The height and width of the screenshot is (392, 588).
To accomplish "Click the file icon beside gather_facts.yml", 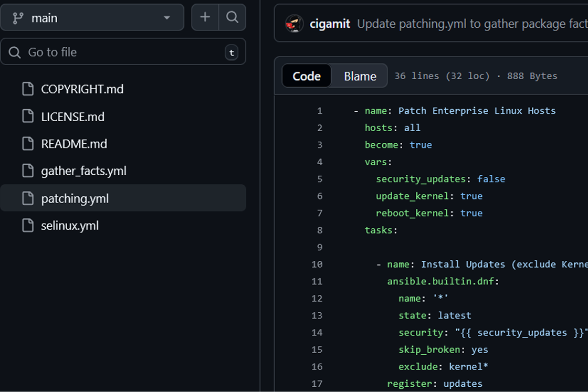I will 28,171.
